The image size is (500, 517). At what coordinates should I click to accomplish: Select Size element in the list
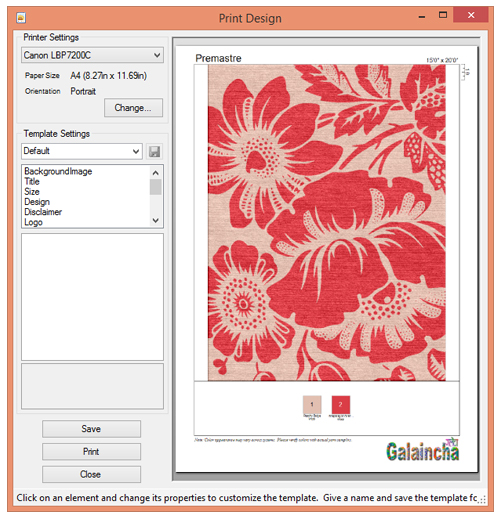tap(32, 192)
